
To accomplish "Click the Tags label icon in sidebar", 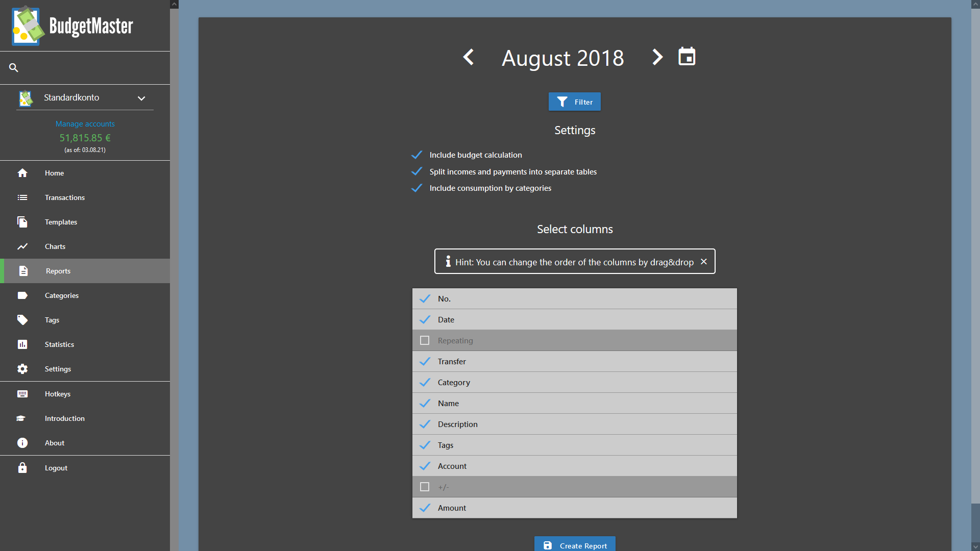I will coord(22,320).
